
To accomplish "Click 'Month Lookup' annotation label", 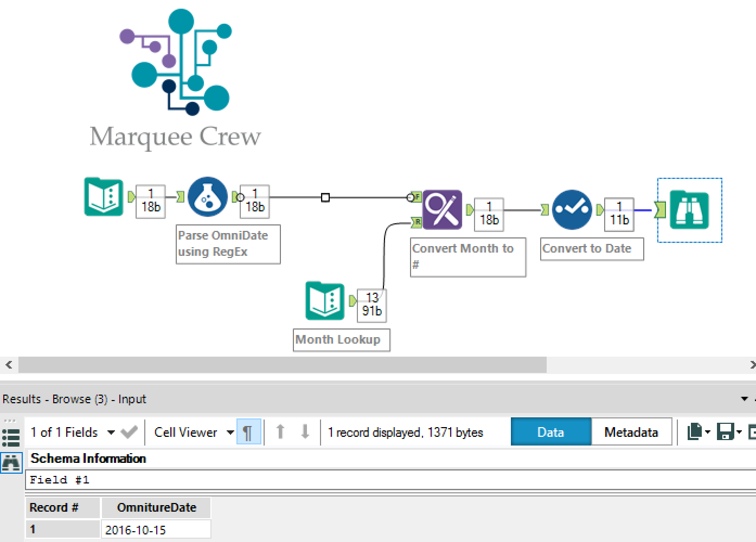I will click(x=342, y=340).
